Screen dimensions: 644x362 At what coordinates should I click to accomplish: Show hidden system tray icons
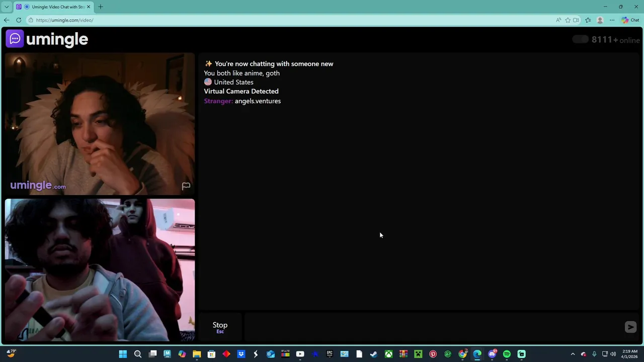coord(573,354)
